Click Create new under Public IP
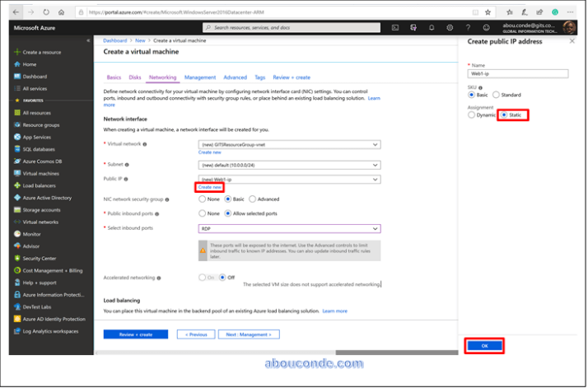 click(210, 187)
